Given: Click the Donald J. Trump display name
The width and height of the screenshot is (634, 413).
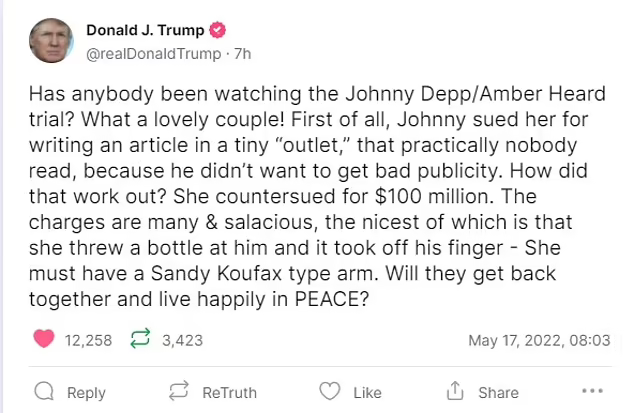Looking at the screenshot, I should coord(143,29).
